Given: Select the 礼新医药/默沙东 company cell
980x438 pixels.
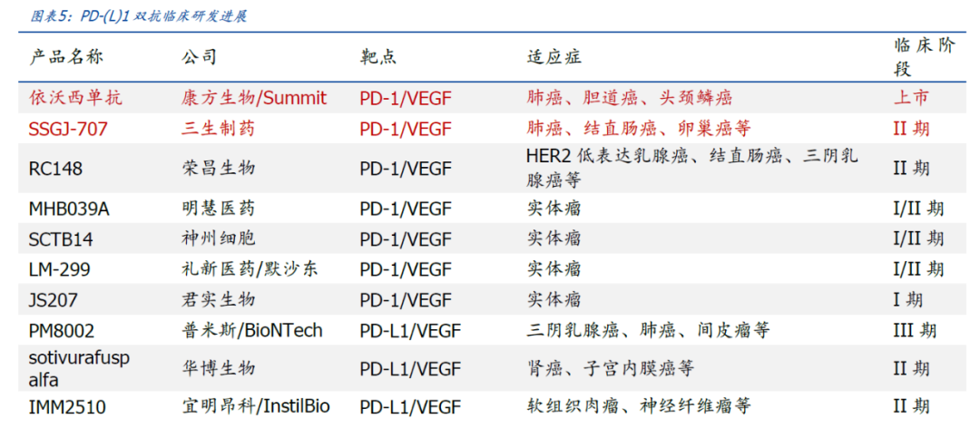Looking at the screenshot, I should click(250, 269).
